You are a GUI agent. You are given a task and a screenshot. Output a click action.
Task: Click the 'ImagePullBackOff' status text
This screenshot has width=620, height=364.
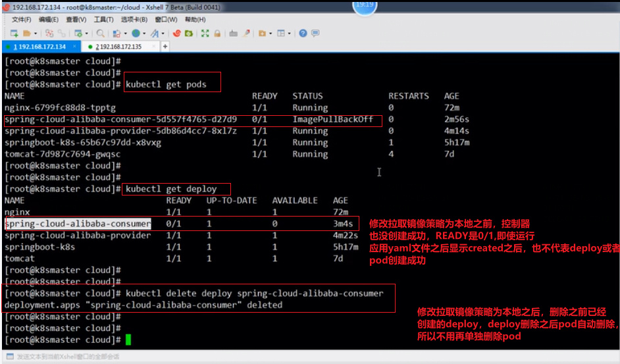tap(332, 119)
